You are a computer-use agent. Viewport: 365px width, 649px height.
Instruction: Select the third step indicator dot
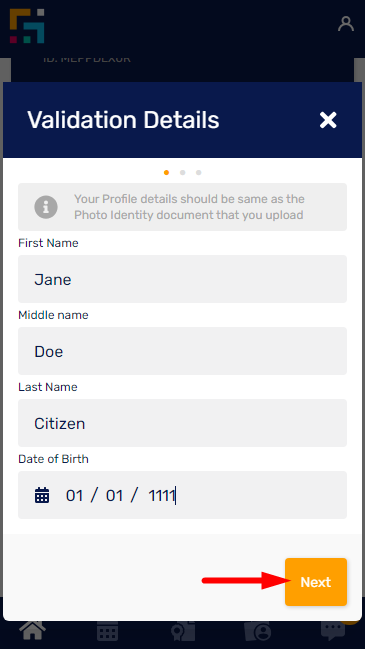pos(199,173)
